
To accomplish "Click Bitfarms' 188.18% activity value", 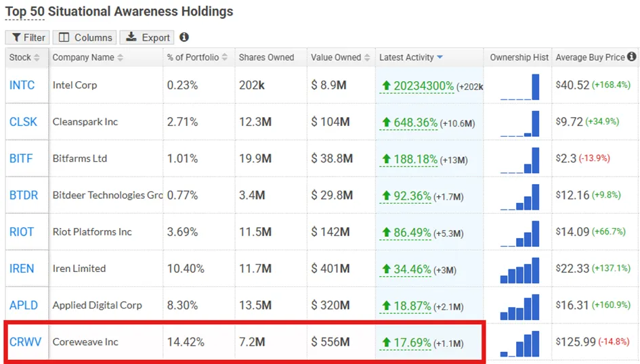I will (408, 160).
